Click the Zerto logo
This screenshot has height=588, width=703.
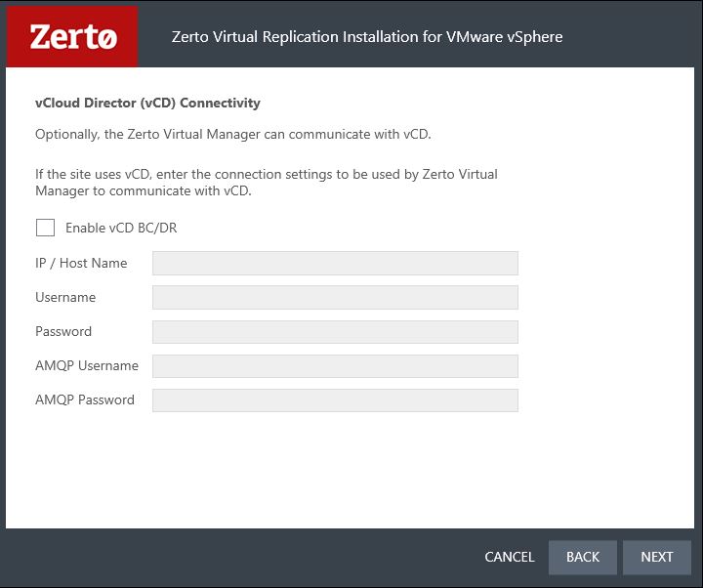72,36
